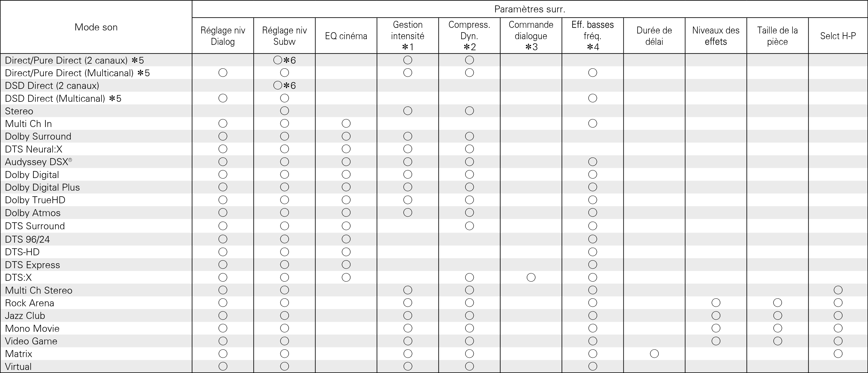The height and width of the screenshot is (373, 868).
Task: Click DTS Surround circle under Compress. Dyn.
Action: [x=469, y=226]
